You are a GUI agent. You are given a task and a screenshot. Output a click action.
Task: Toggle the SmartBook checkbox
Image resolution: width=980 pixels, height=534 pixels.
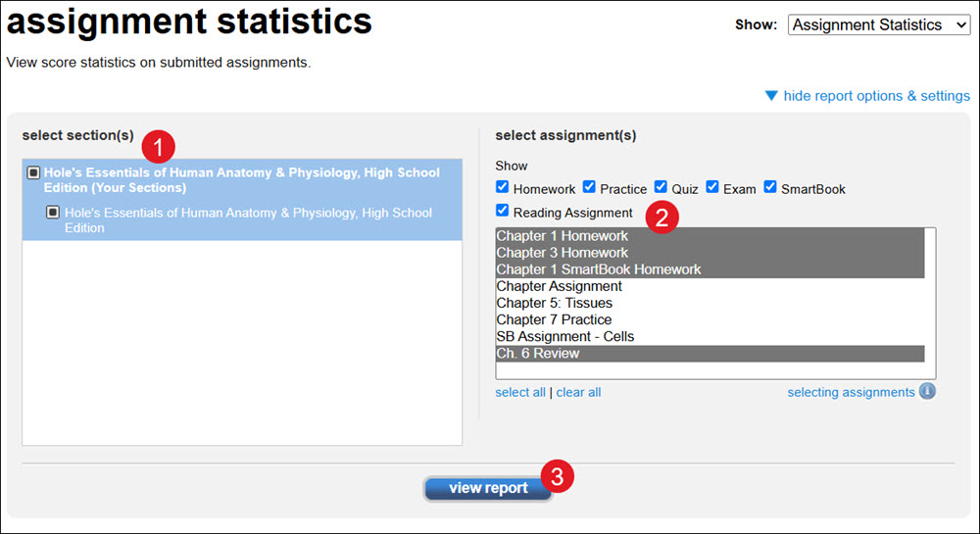[x=770, y=187]
